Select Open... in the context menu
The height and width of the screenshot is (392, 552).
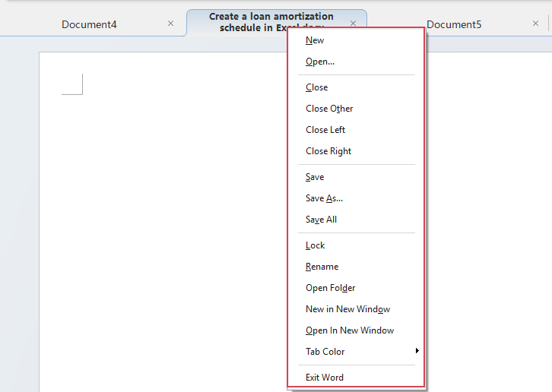320,62
